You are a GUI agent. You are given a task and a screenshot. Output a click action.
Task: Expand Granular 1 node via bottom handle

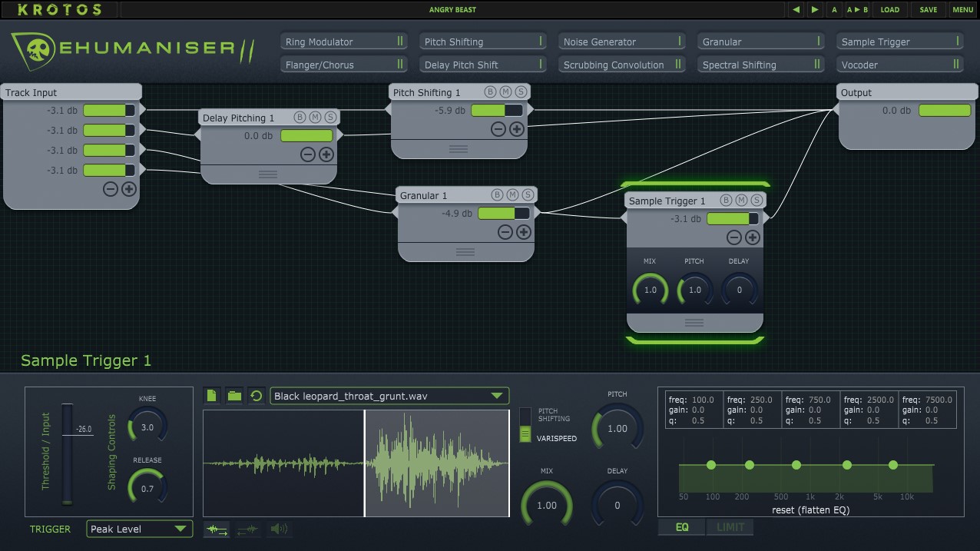click(465, 252)
